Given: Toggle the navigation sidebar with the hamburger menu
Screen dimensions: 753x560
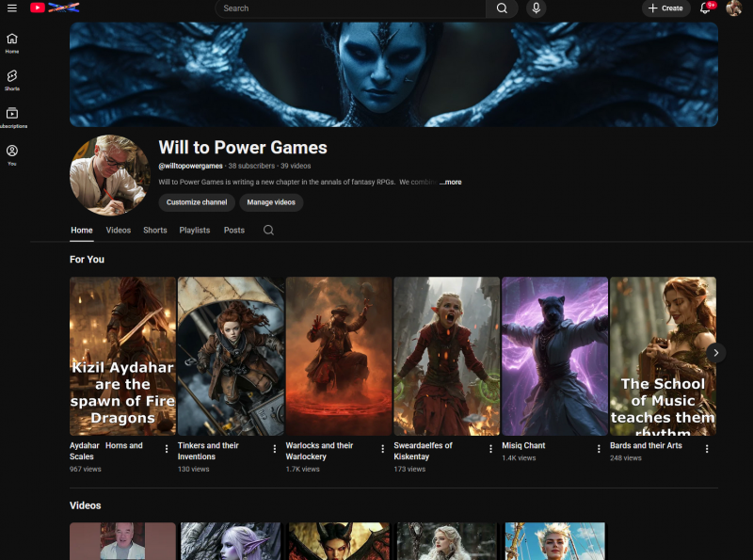Looking at the screenshot, I should (11, 8).
